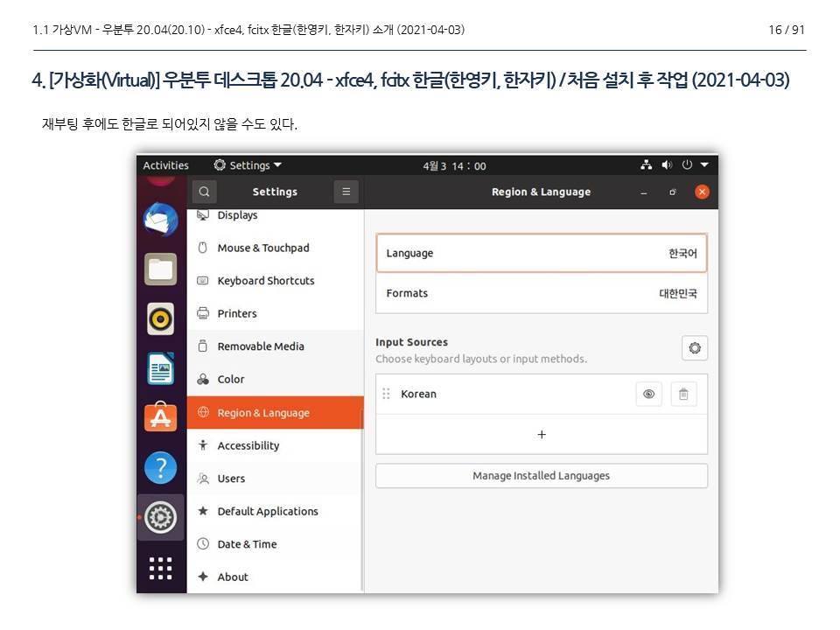
Task: Open Thunderbird mail from the dock
Action: [x=161, y=220]
